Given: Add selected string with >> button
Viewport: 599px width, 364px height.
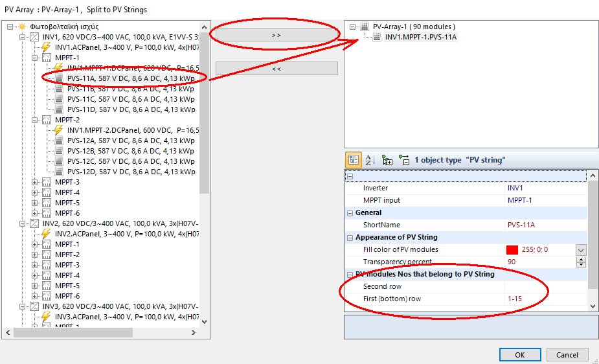Looking at the screenshot, I should point(277,35).
